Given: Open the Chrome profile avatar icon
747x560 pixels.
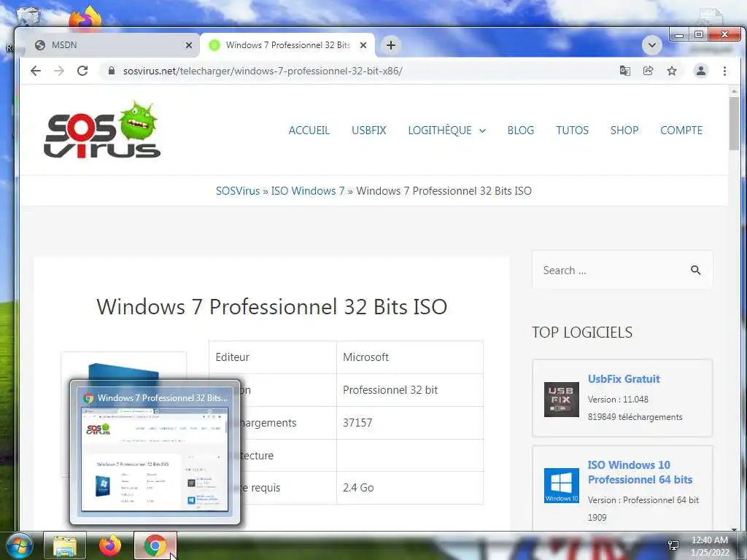Looking at the screenshot, I should click(x=701, y=71).
